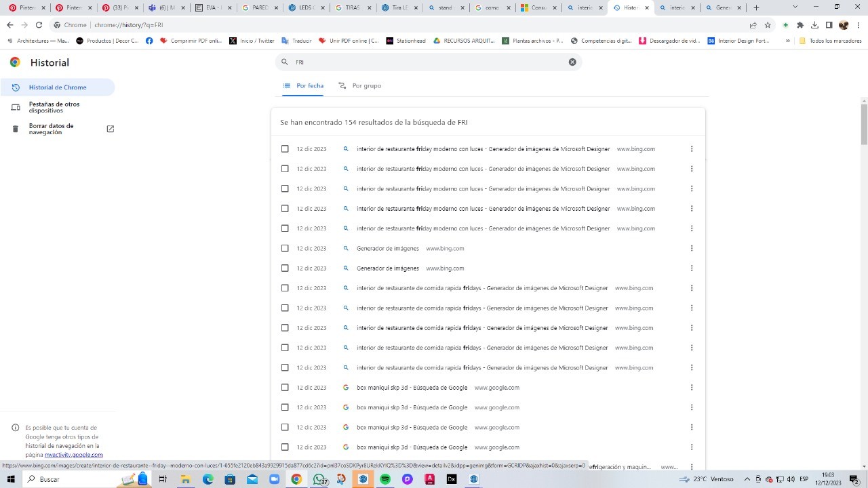The image size is (868, 488).
Task: Open Borrar datos de navegación
Action: 58,129
